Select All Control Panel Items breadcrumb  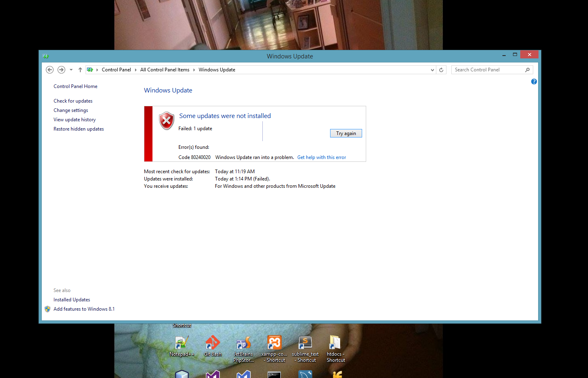[x=165, y=70]
